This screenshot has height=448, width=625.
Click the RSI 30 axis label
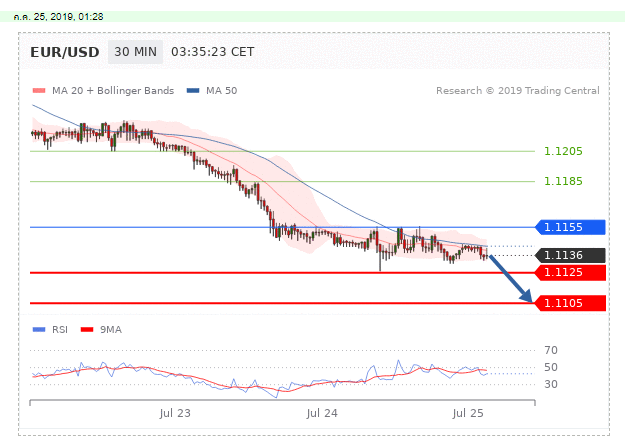point(551,384)
